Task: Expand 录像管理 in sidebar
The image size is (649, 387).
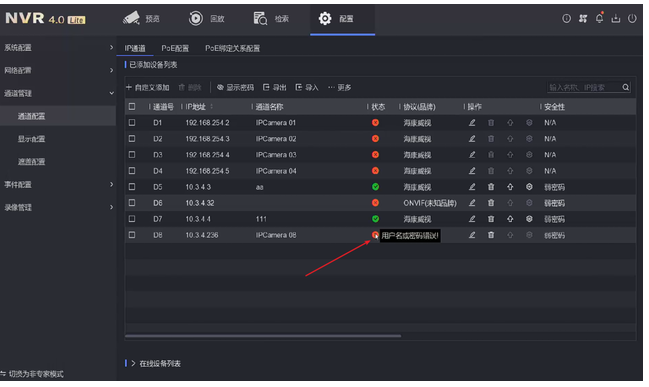Action: pos(58,207)
